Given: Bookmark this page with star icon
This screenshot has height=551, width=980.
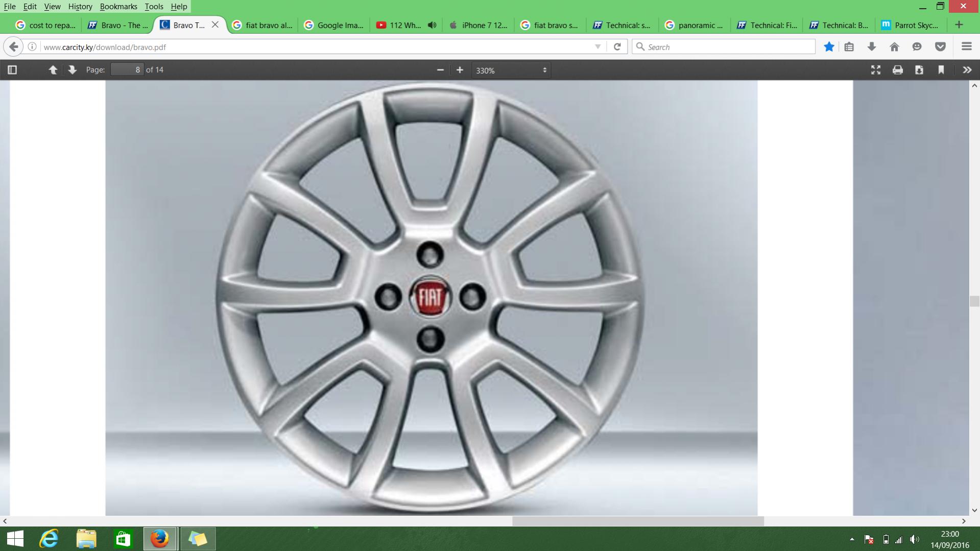Looking at the screenshot, I should pyautogui.click(x=829, y=47).
